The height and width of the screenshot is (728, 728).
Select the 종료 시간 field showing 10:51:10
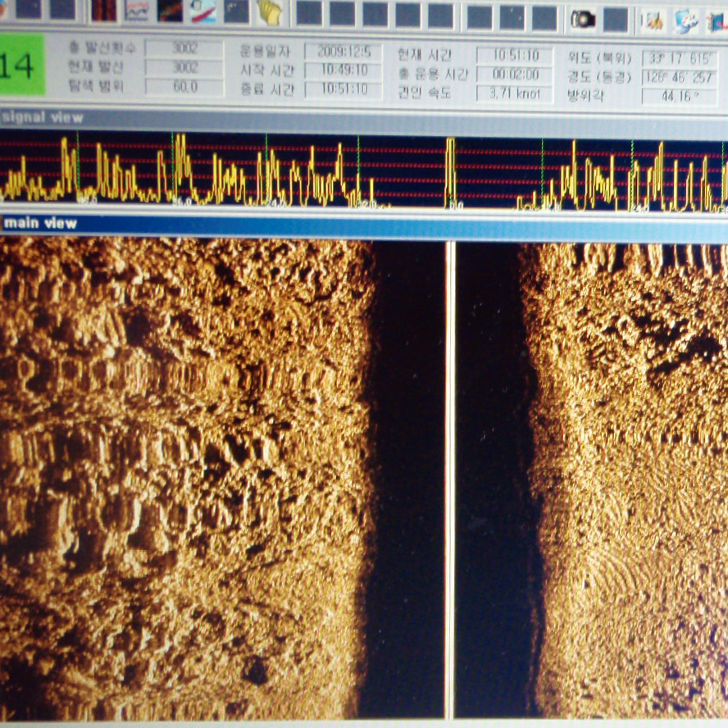pos(344,89)
